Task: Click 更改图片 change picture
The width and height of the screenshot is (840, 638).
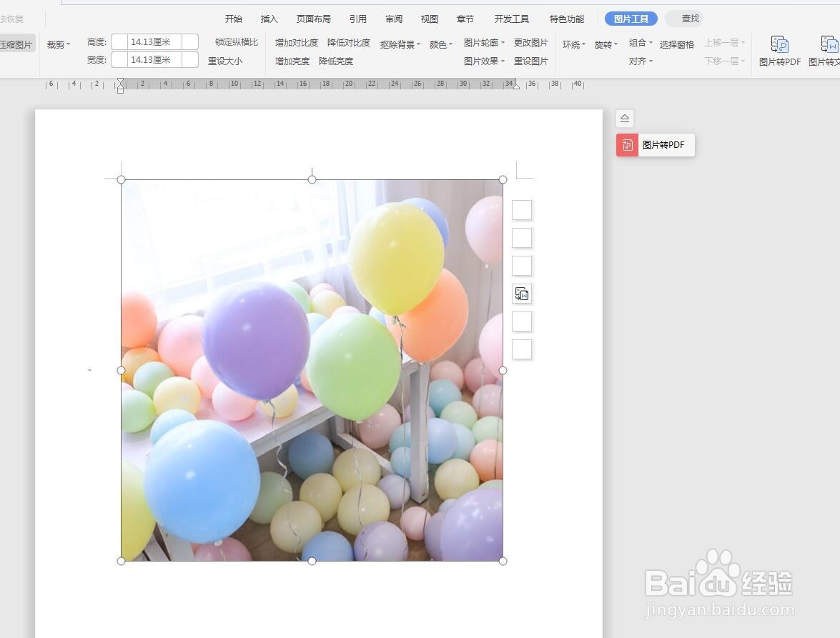Action: click(531, 42)
